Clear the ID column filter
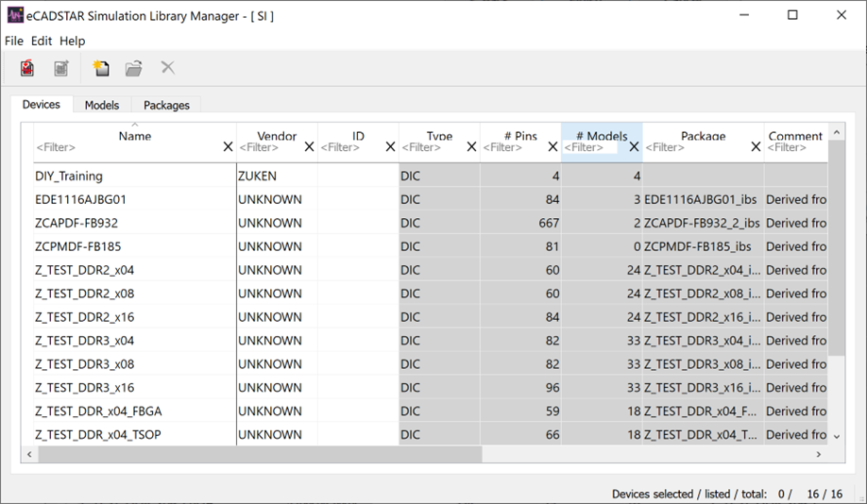The height and width of the screenshot is (504, 867). (390, 146)
